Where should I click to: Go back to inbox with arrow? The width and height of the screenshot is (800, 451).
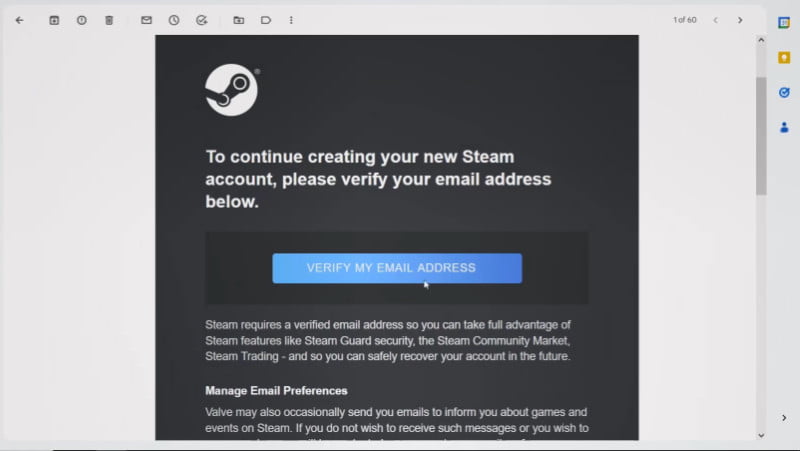pos(19,20)
